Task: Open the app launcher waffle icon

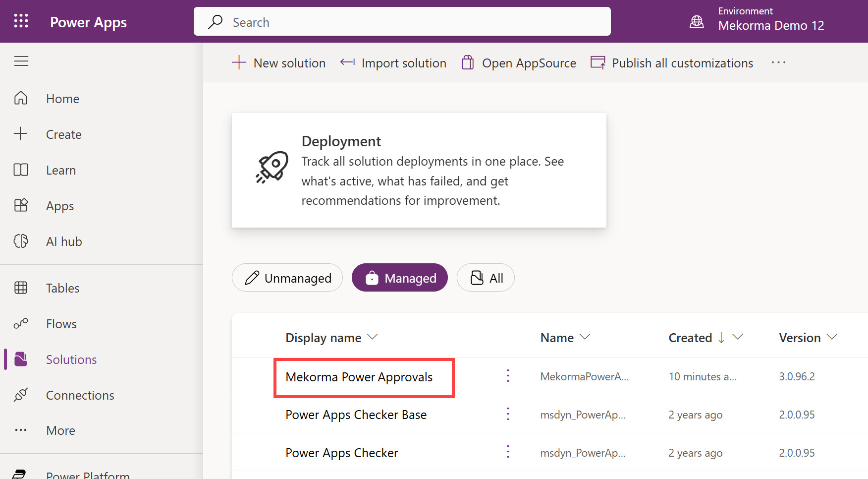Action: coord(21,21)
